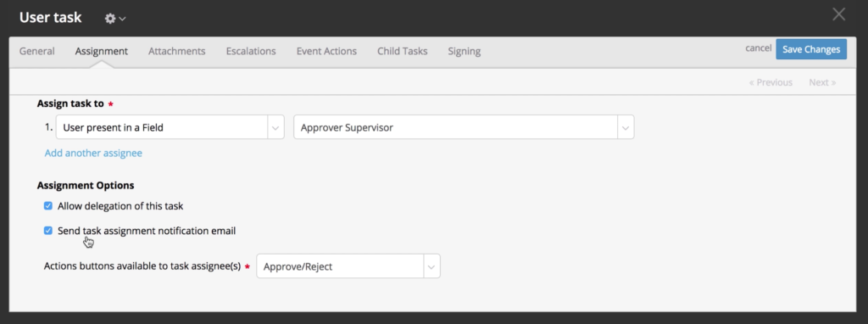Go to the Next step
The height and width of the screenshot is (324, 868).
click(822, 82)
